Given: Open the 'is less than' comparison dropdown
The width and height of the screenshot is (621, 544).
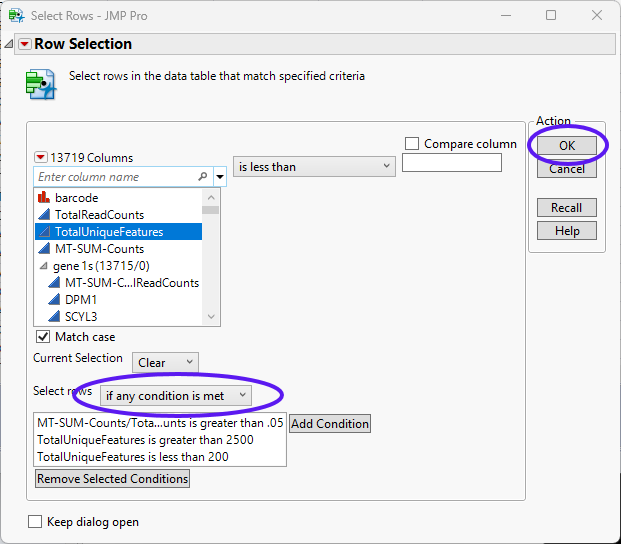Looking at the screenshot, I should click(x=315, y=167).
